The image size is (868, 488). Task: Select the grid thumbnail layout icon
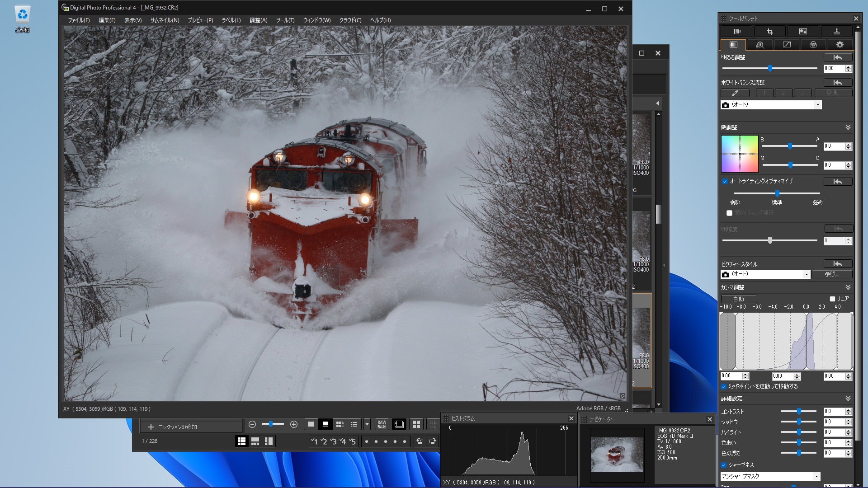tap(241, 441)
